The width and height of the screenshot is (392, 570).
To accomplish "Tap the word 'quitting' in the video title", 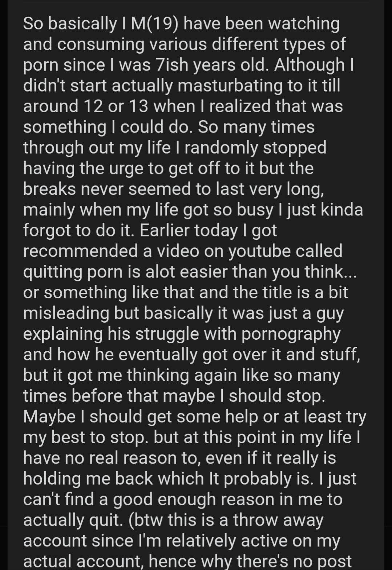I will pos(53,272).
